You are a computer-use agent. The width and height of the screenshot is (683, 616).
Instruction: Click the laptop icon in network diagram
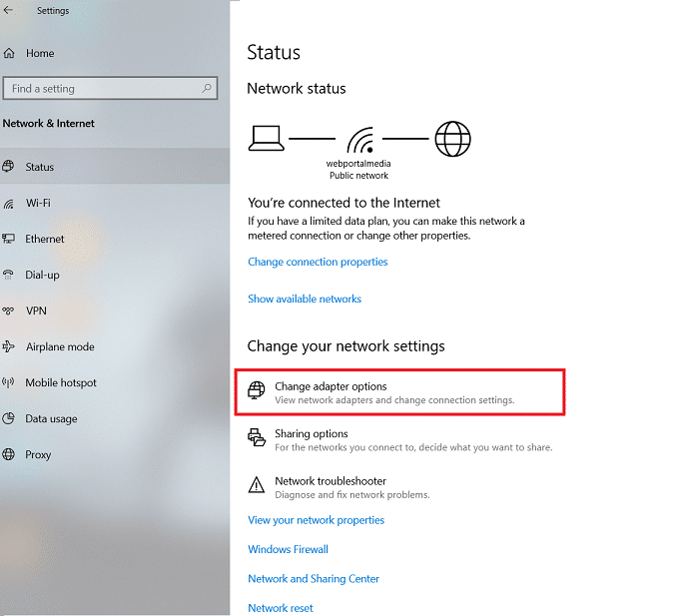[x=267, y=139]
